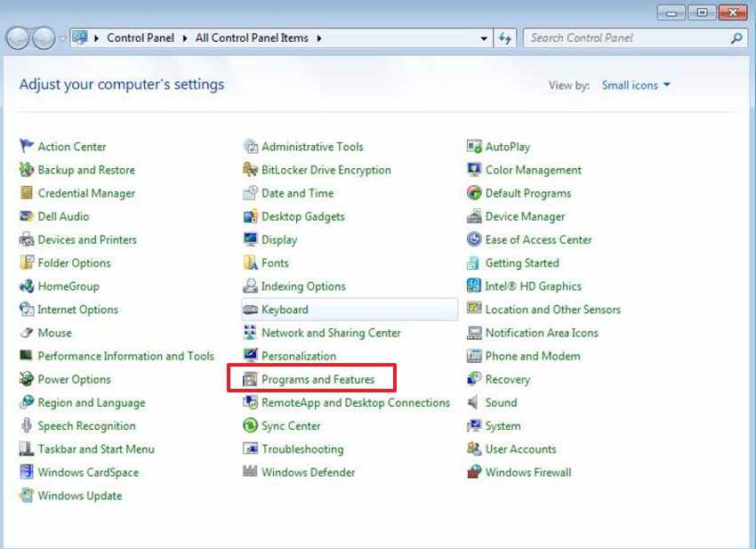Open Devices and Printers icon
This screenshot has width=756, height=549.
[x=27, y=239]
